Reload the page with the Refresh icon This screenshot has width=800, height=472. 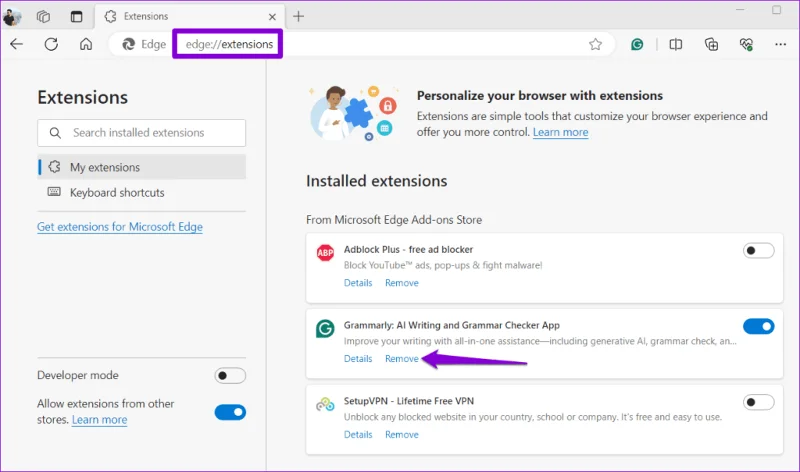[x=51, y=44]
